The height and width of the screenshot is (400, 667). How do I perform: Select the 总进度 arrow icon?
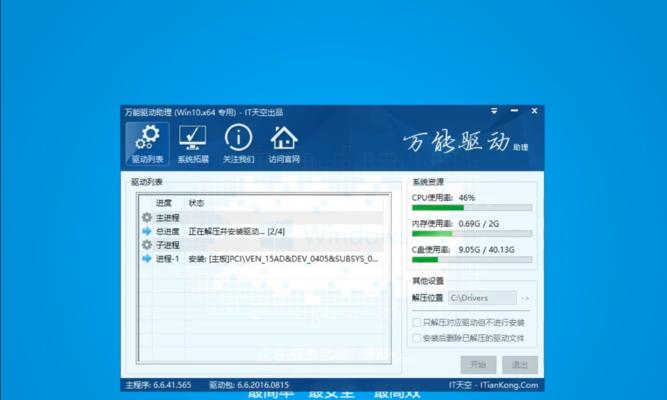point(147,231)
